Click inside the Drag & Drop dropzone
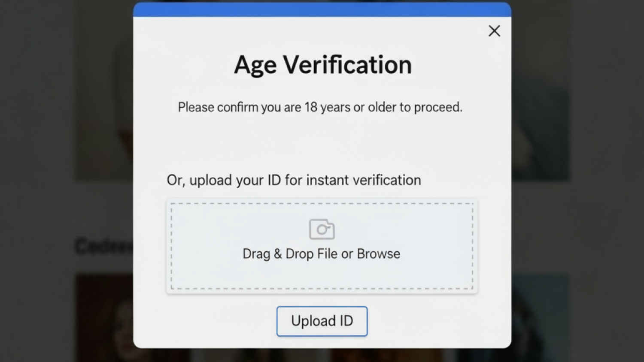 pos(322,244)
